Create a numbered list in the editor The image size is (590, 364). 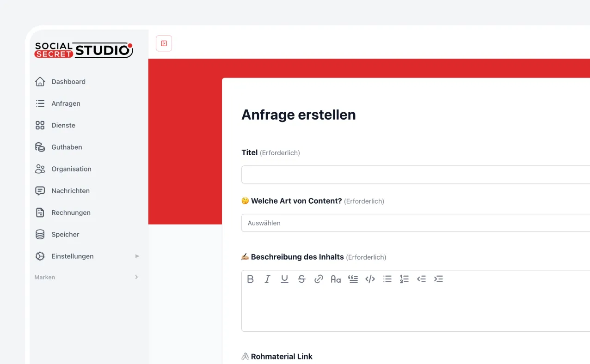coord(404,279)
